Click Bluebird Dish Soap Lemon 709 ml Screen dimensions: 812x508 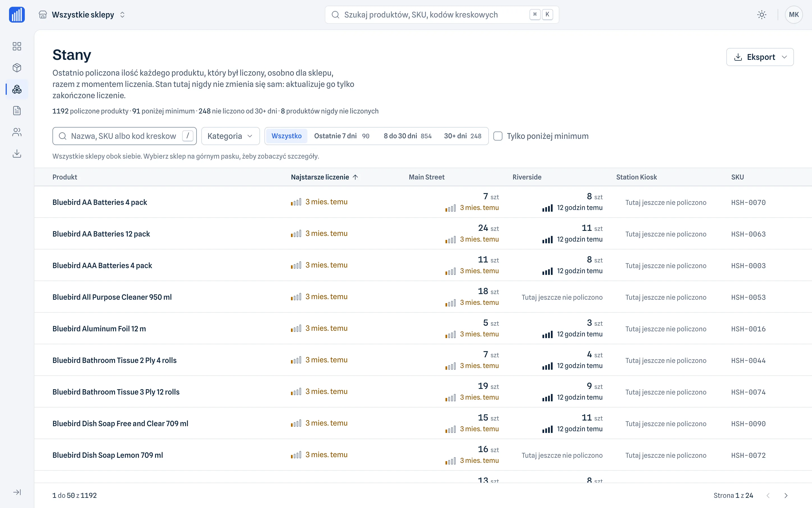[x=108, y=455]
